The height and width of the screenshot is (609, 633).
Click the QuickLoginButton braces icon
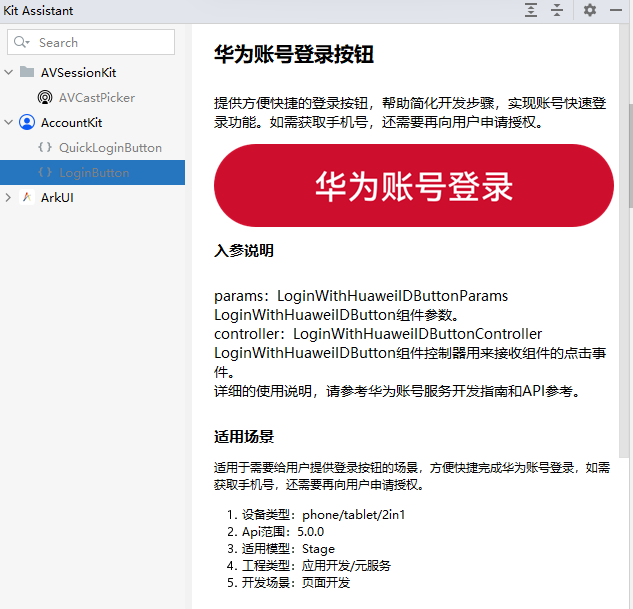(x=45, y=147)
